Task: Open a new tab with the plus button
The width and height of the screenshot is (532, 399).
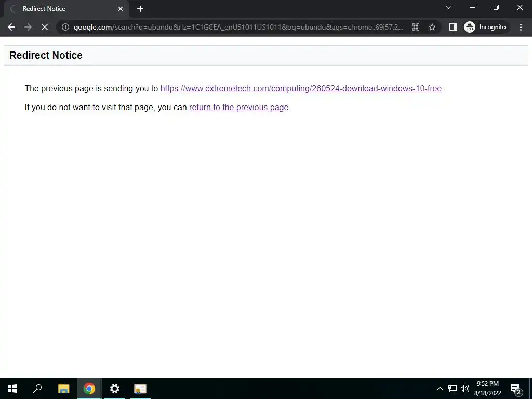Action: 140,9
